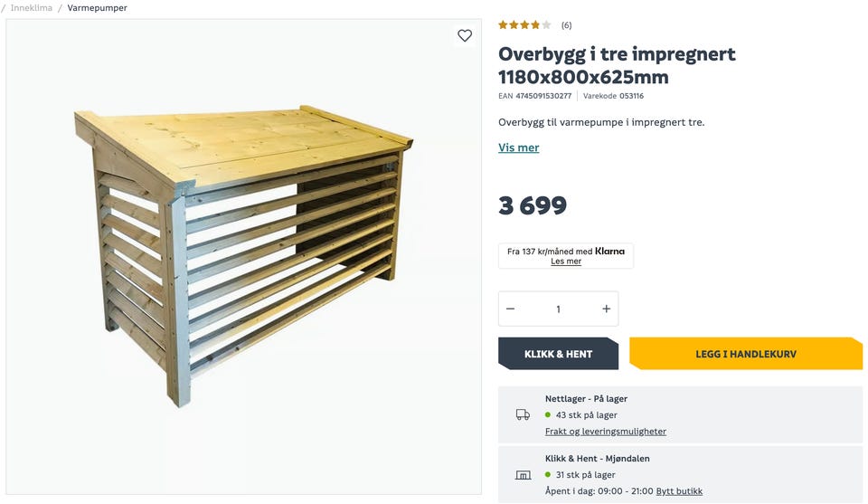Change store with Bytt butikk
Viewport: 868px width, 504px height.
[679, 490]
